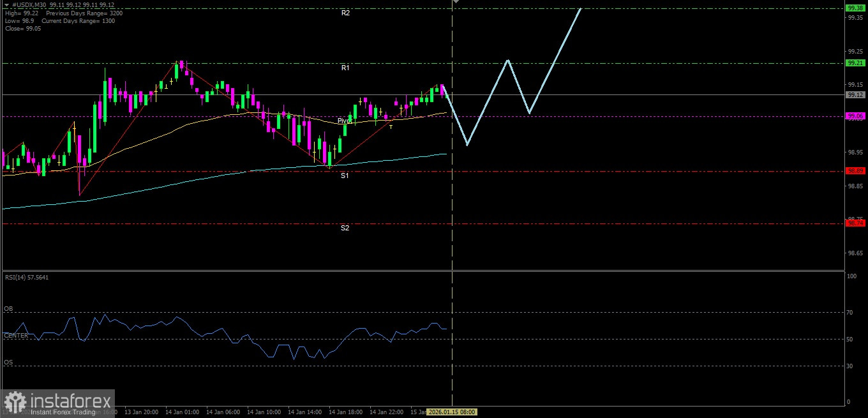Viewport: 868px width, 418px height.
Task: Open the chart menu arrow beside #USDX,M30
Action: [6, 4]
